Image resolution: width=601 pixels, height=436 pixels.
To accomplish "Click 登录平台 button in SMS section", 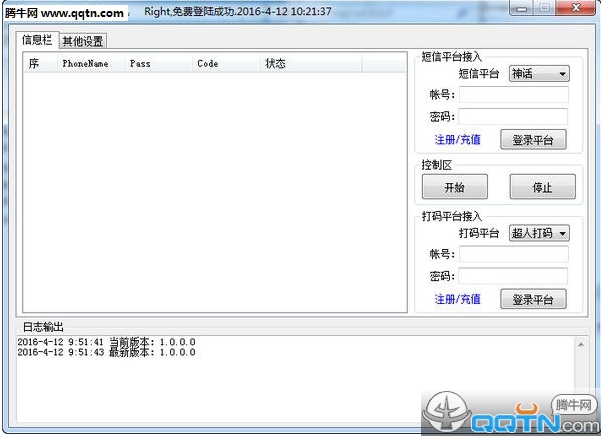I will pos(533,139).
